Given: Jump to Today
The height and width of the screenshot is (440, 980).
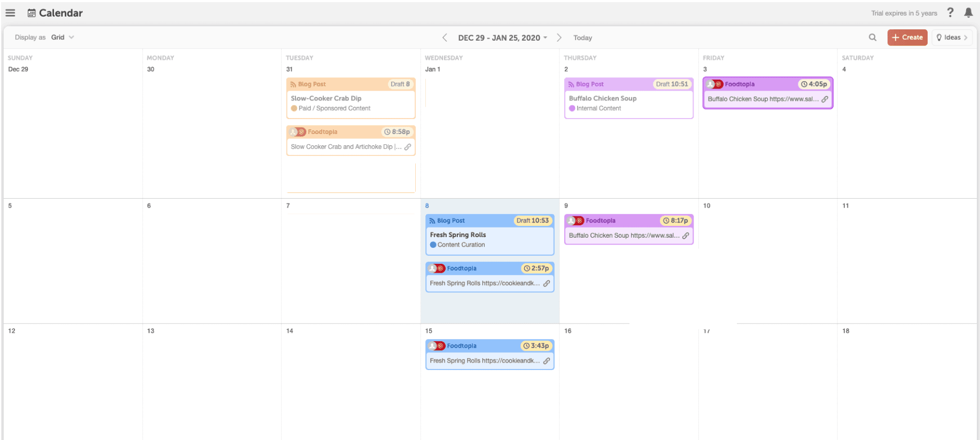Looking at the screenshot, I should [582, 38].
